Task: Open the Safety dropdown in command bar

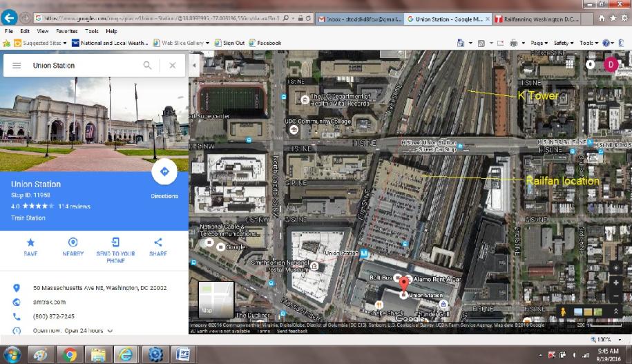Action: [564, 43]
